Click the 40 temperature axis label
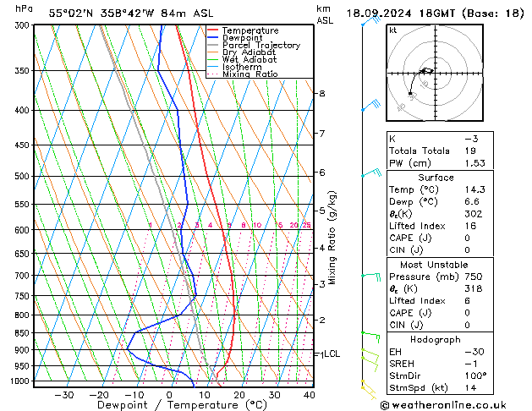 pyautogui.click(x=309, y=395)
